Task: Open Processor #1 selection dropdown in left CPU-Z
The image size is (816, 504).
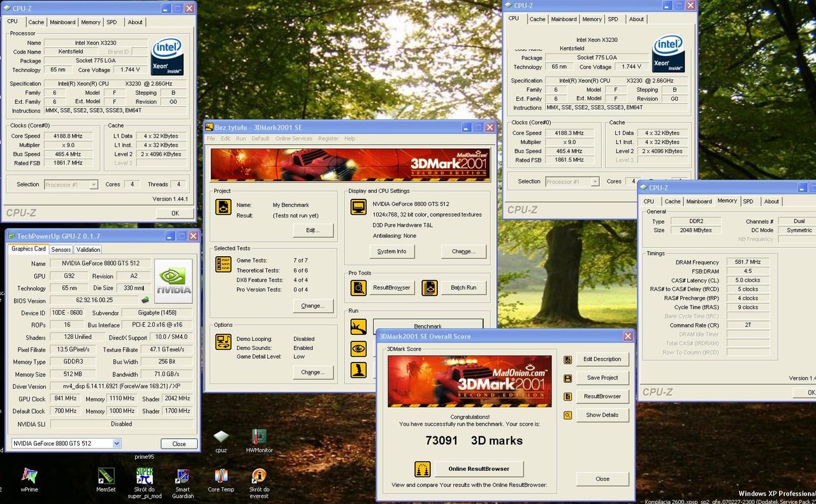Action: pyautogui.click(x=94, y=185)
